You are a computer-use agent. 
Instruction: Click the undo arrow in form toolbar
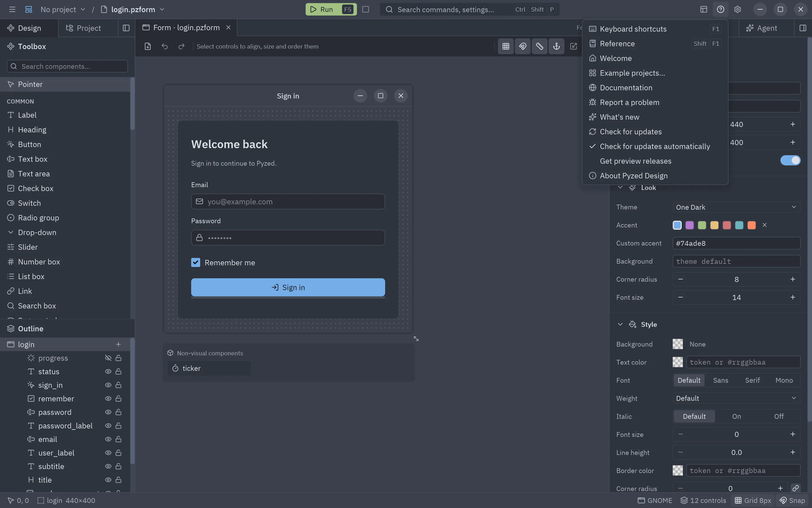pyautogui.click(x=164, y=46)
